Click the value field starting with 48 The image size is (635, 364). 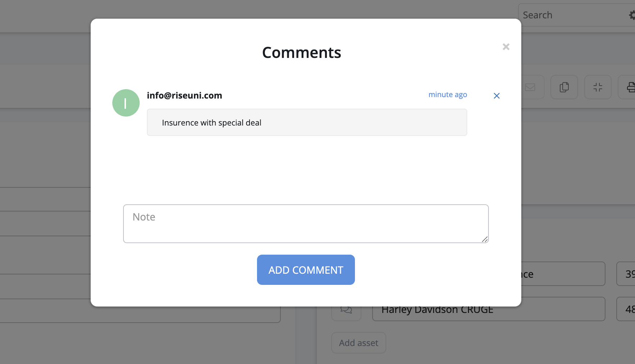[627, 309]
